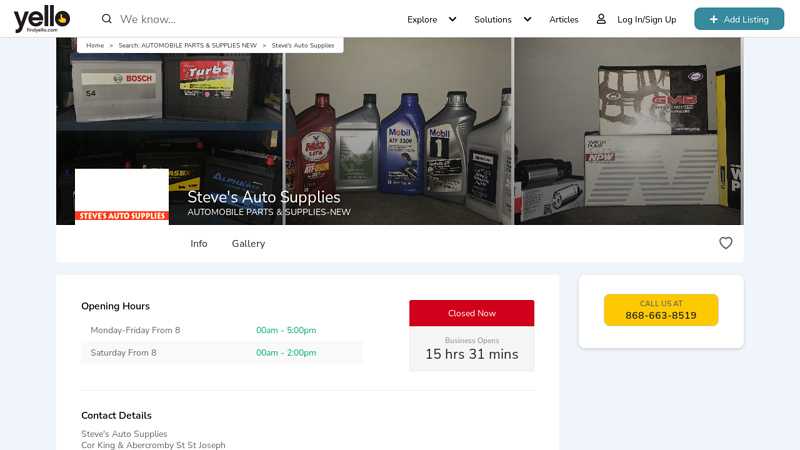Click '00am - 5:00pm' hours text
800x450 pixels.
pyautogui.click(x=286, y=330)
